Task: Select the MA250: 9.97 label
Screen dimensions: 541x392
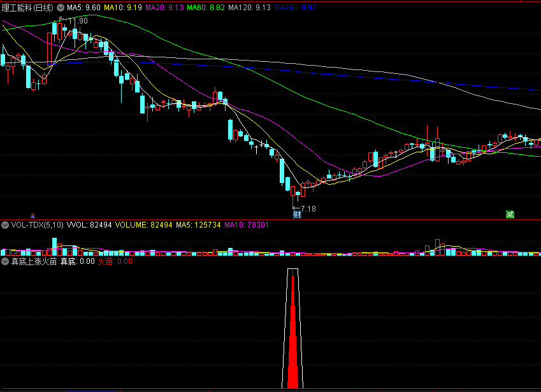Action: coord(295,8)
